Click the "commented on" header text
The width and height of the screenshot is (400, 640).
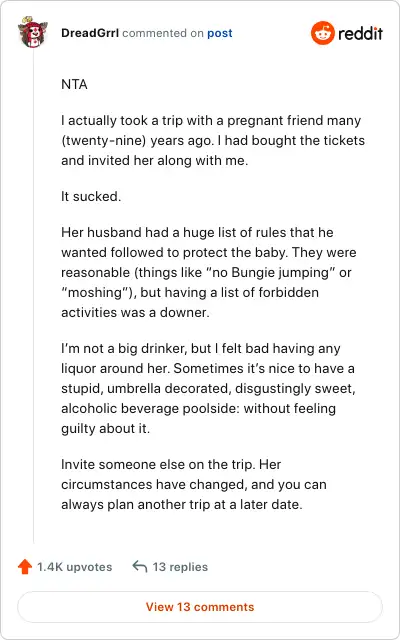162,33
